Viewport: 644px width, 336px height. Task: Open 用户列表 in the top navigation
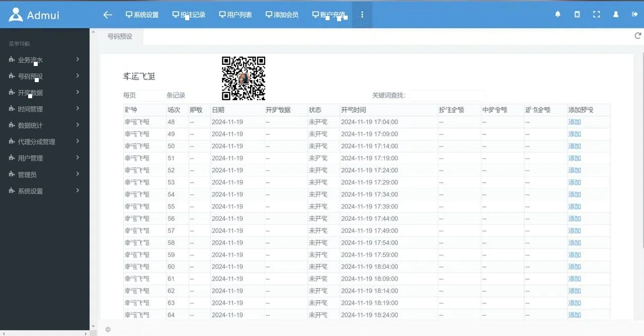tap(235, 15)
